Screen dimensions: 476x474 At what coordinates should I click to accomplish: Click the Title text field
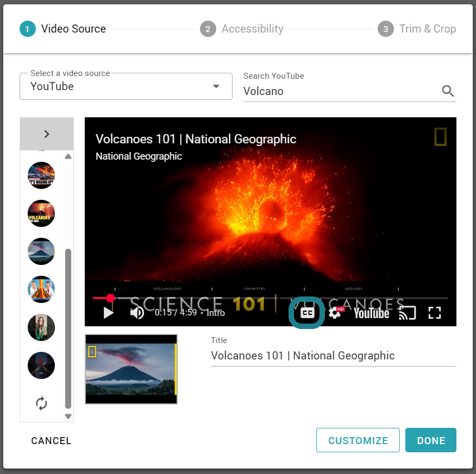pyautogui.click(x=333, y=356)
